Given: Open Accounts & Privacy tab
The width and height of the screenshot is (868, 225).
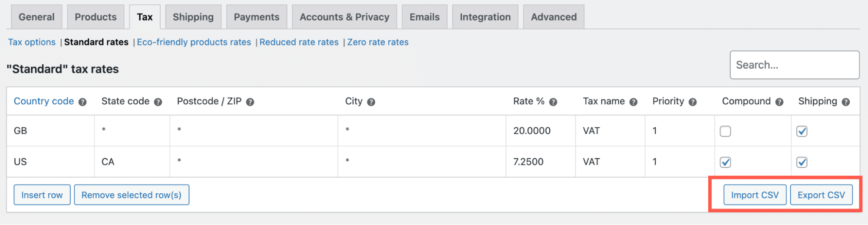Looking at the screenshot, I should click(344, 17).
